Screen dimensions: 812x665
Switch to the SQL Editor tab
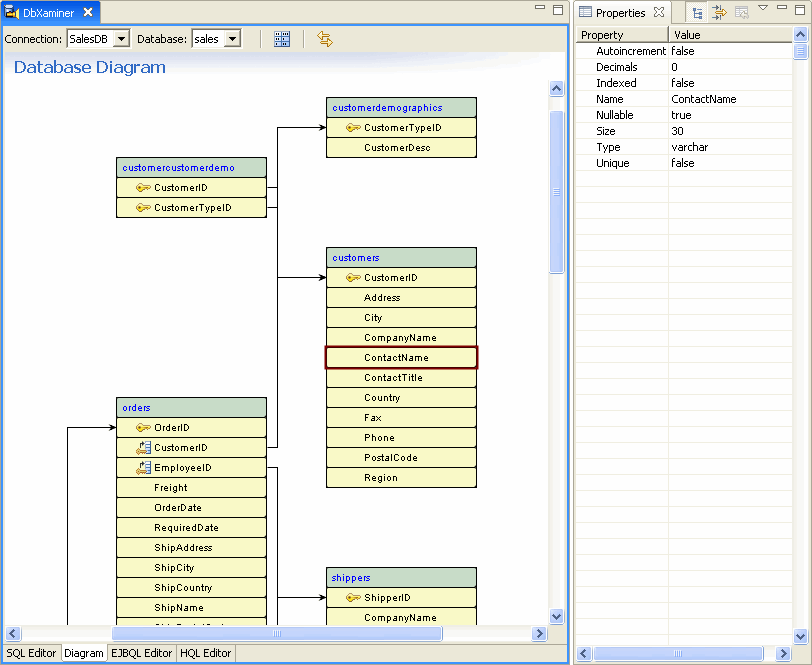pyautogui.click(x=31, y=653)
